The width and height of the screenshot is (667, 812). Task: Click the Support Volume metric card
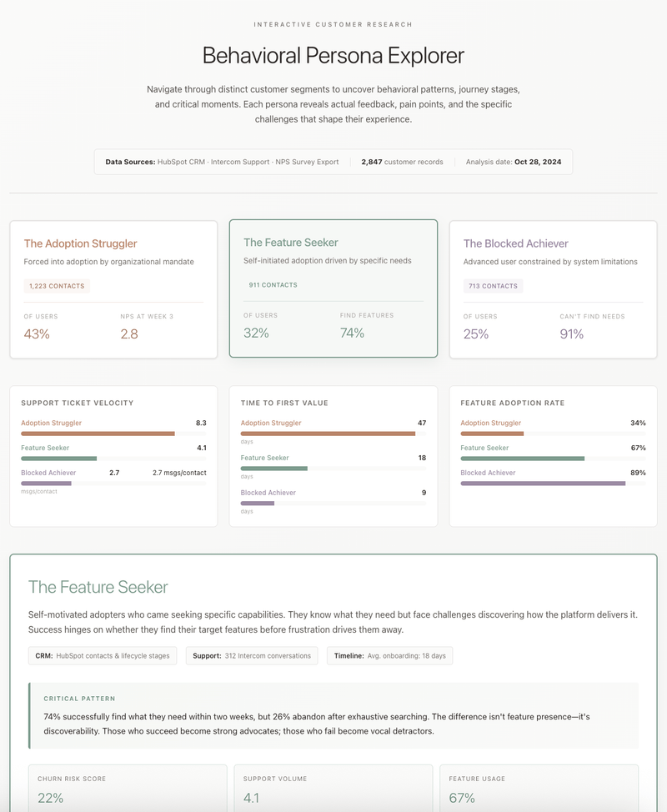click(x=333, y=789)
